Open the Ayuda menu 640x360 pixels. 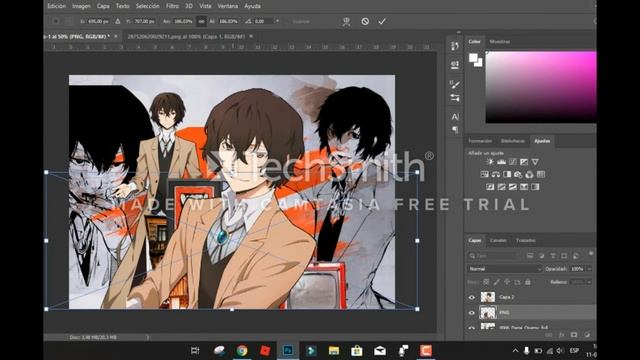(252, 6)
